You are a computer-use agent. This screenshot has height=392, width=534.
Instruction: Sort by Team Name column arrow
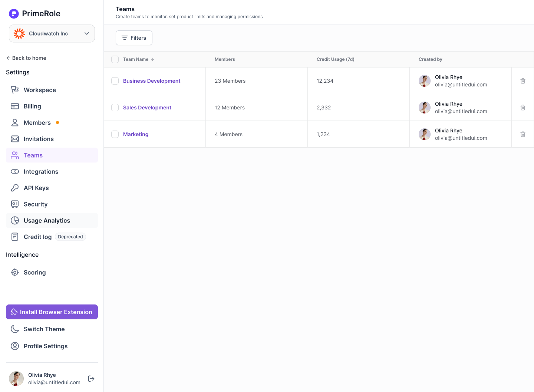tap(152, 59)
